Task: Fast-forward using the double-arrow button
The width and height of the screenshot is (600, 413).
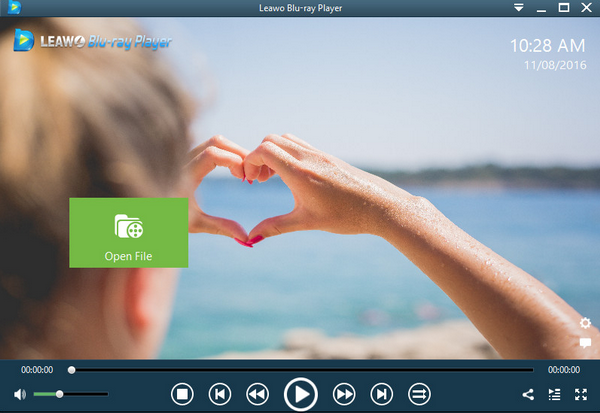Action: (344, 394)
